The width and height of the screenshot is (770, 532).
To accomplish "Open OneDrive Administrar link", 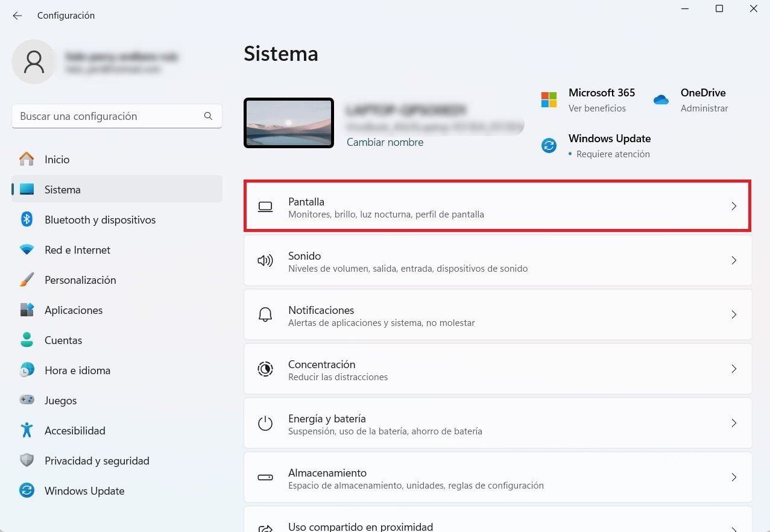I will pos(704,108).
